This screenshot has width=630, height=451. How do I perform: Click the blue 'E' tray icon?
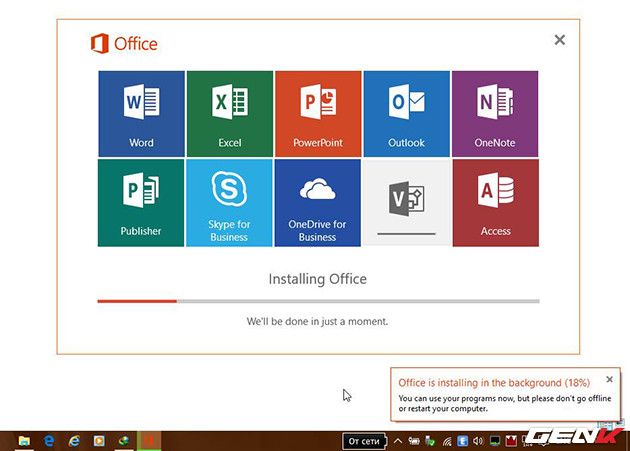pyautogui.click(x=462, y=441)
